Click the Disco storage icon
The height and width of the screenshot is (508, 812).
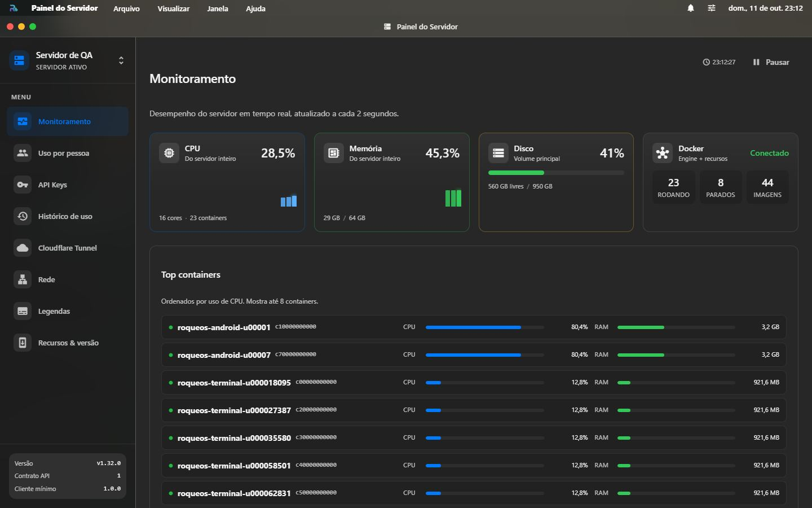tap(498, 153)
